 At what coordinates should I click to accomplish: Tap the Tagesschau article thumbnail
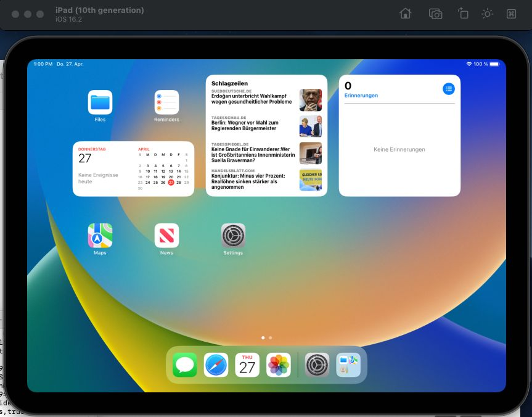311,126
